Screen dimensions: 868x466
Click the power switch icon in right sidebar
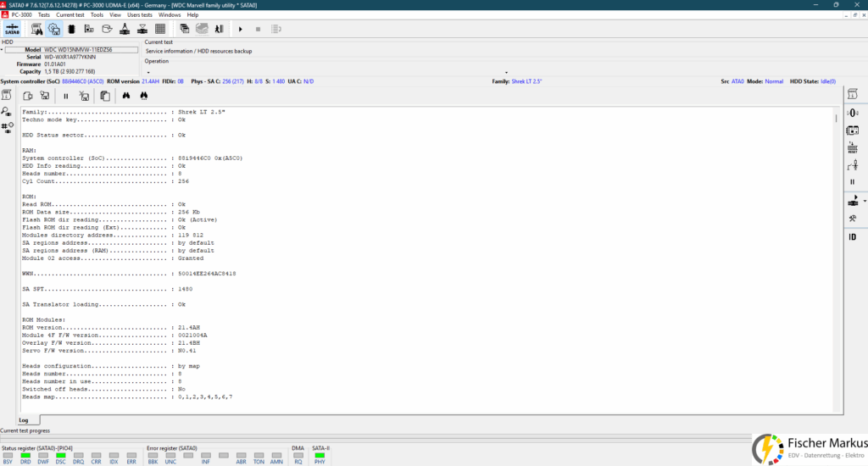[853, 165]
